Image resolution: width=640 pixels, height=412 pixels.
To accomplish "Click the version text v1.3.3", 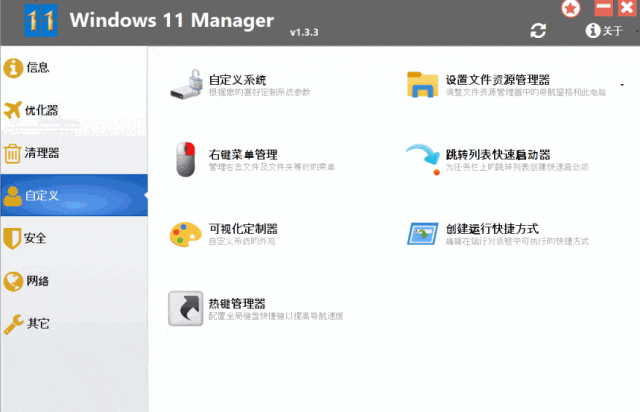I will 304,32.
